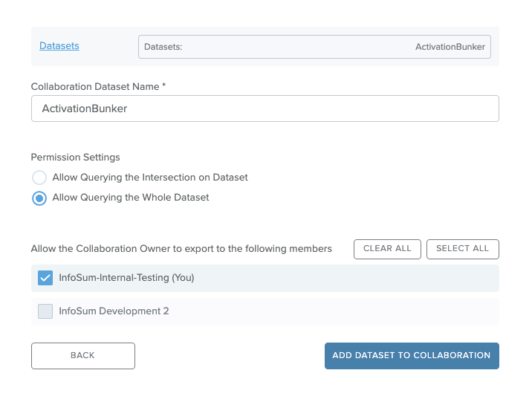This screenshot has height=402, width=532.
Task: Click the ActivationBunker value in Datasets field
Action: [450, 47]
